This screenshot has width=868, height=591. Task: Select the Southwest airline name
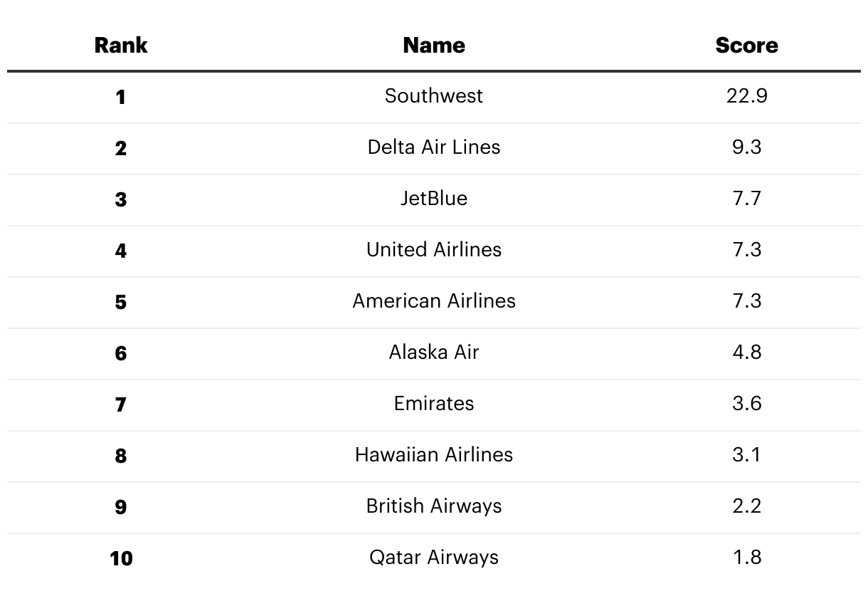pos(434,96)
